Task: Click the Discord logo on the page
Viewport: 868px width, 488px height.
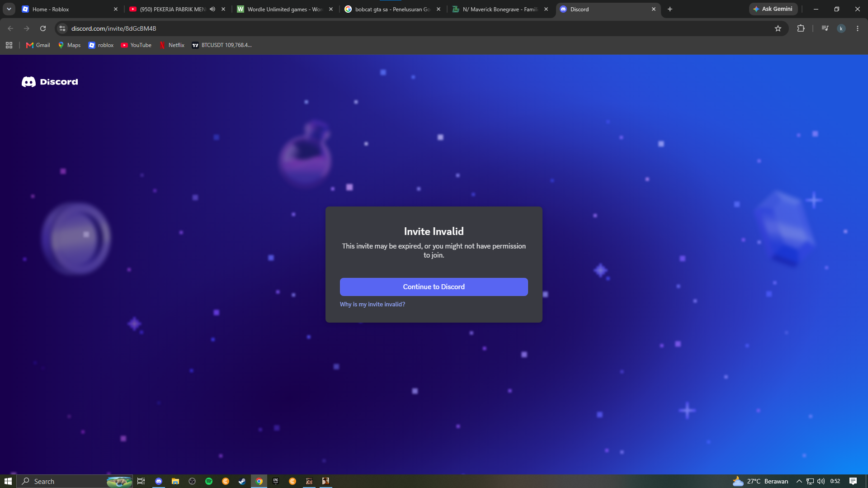Action: (x=50, y=82)
